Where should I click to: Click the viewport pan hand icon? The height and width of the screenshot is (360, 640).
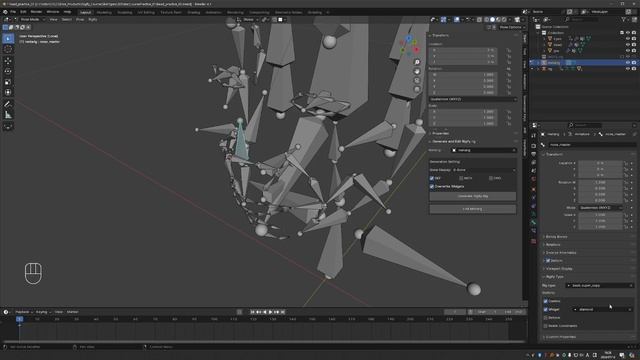coord(417,71)
